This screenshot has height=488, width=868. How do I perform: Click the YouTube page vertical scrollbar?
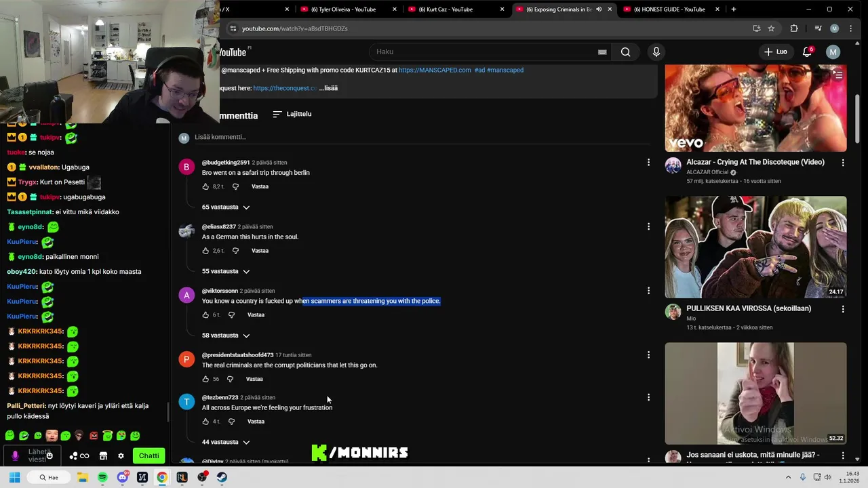[x=857, y=119]
